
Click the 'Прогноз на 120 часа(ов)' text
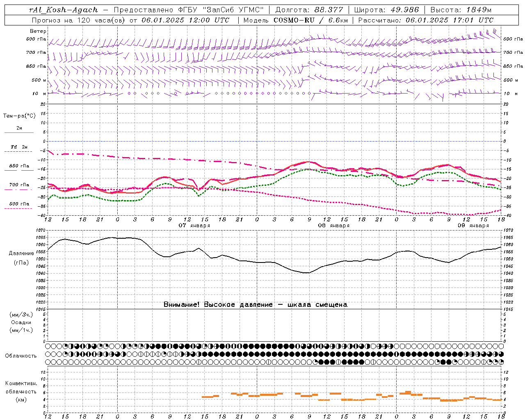[78, 20]
